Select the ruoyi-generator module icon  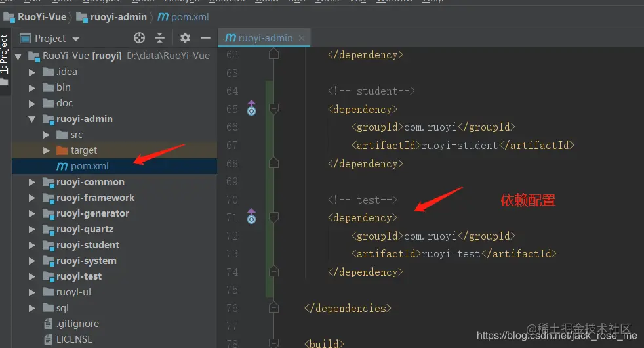(x=49, y=214)
